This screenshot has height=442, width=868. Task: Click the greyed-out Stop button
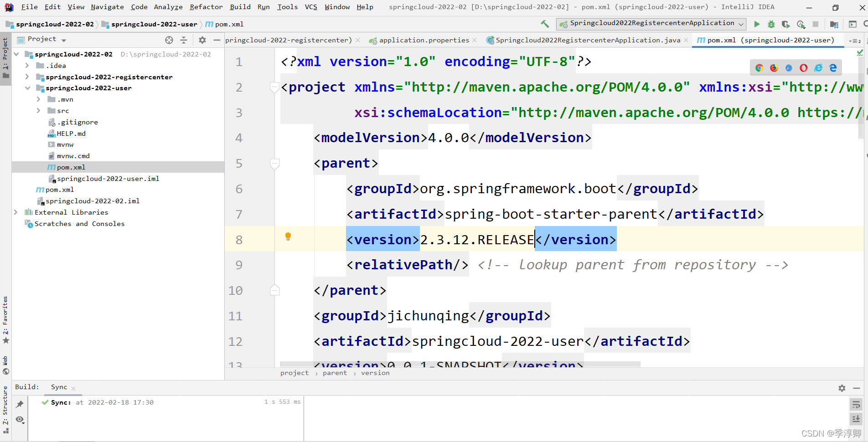click(x=816, y=24)
